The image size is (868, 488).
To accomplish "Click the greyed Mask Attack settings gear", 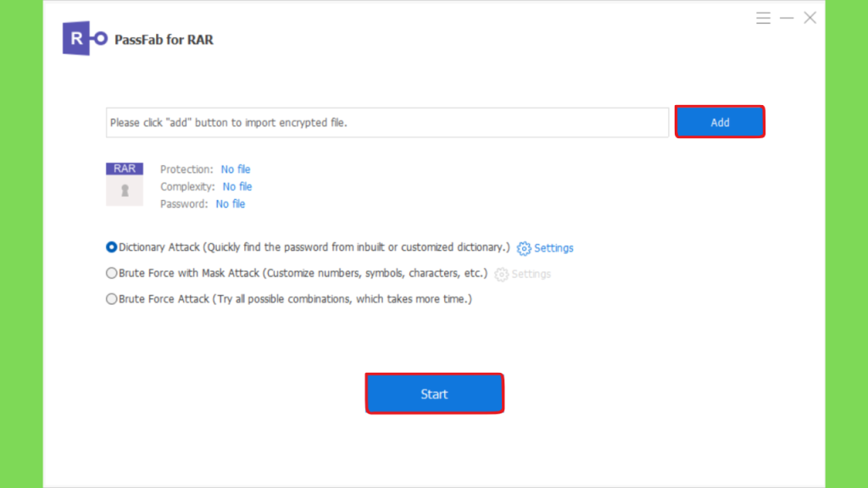I will (502, 274).
